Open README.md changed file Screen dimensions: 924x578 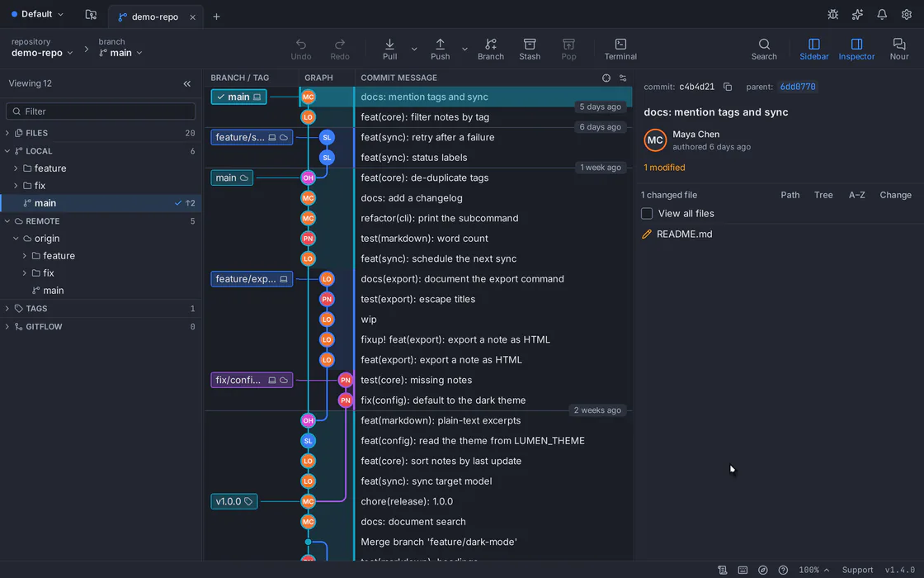coord(684,235)
